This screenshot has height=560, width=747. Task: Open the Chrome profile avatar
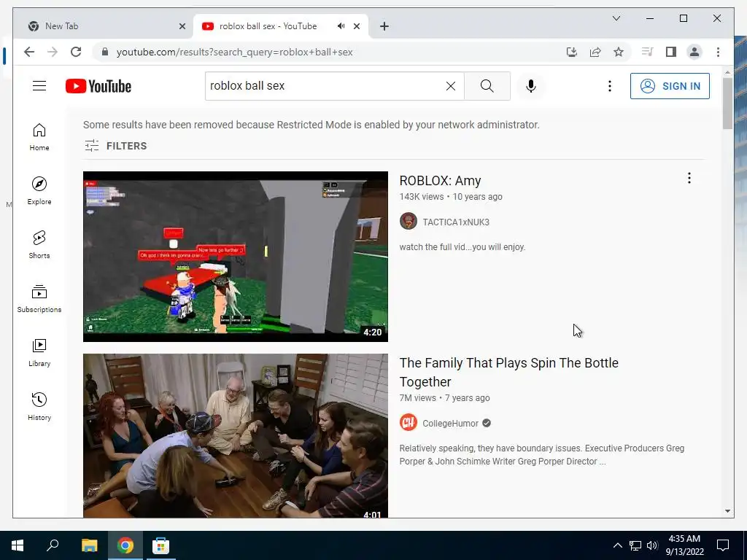pyautogui.click(x=694, y=52)
